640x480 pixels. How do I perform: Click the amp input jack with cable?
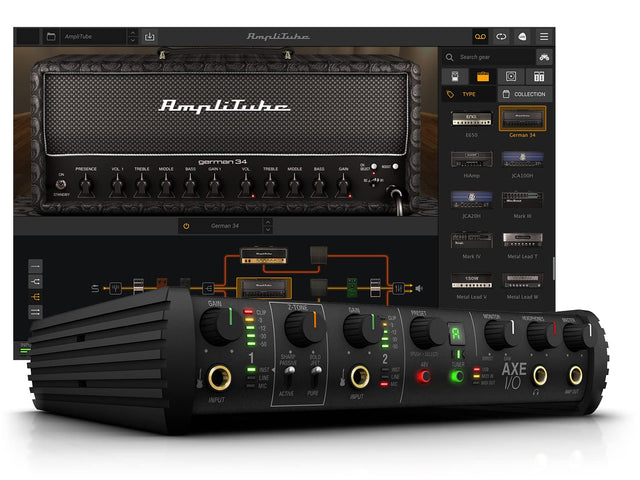[x=394, y=193]
